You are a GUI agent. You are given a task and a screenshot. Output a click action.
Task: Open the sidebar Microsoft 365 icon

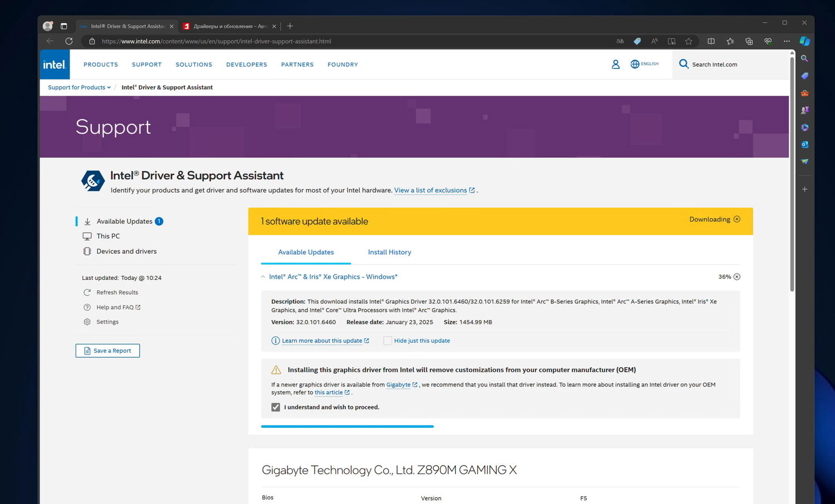pos(804,127)
